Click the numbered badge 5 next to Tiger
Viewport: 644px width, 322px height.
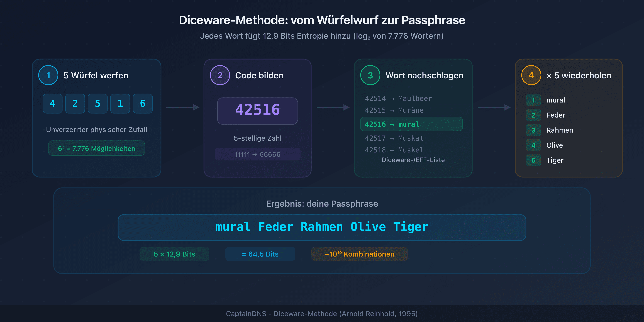[x=533, y=160]
